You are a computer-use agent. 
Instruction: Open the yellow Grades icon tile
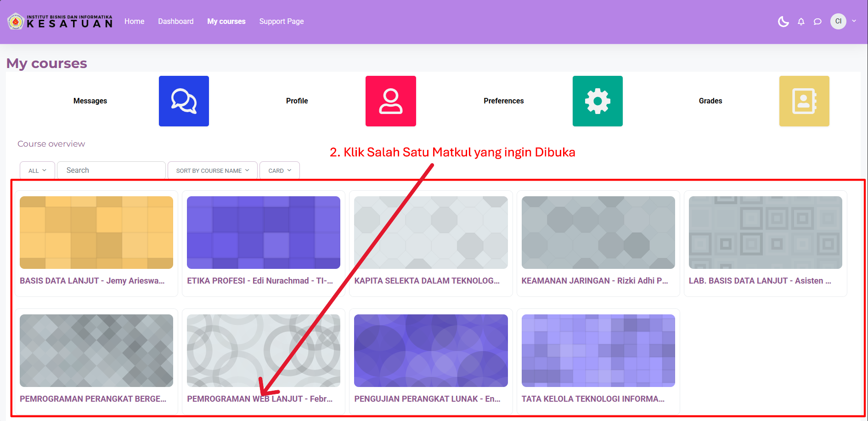pos(804,101)
